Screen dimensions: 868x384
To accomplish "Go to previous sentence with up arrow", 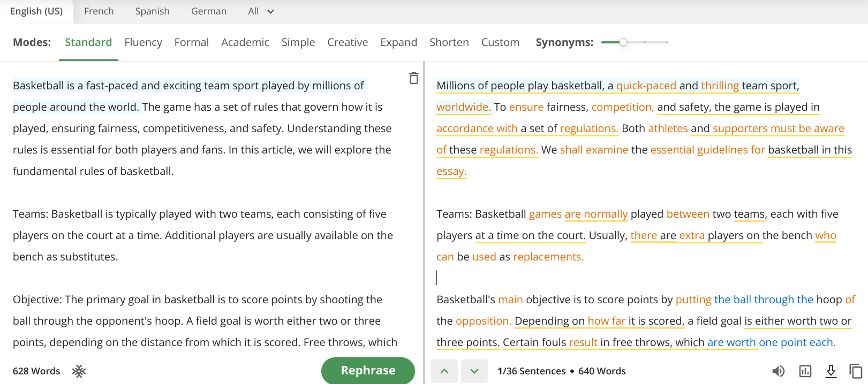I will click(444, 371).
